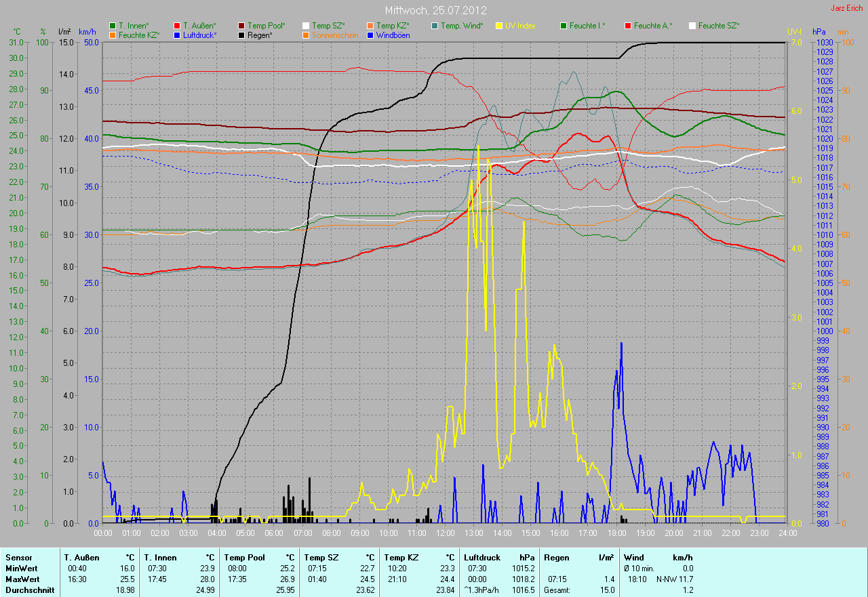The height and width of the screenshot is (597, 868).
Task: Select the T. Innen* legend label
Action: pyautogui.click(x=135, y=26)
